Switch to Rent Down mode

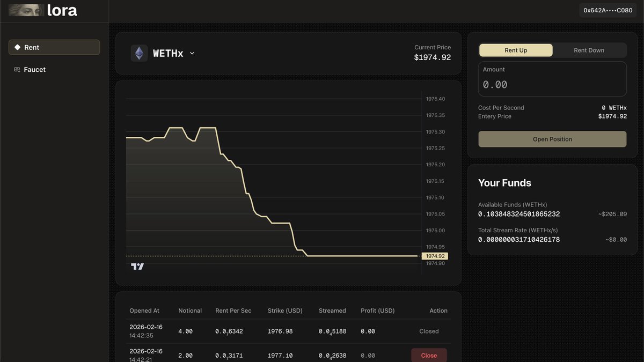point(589,50)
